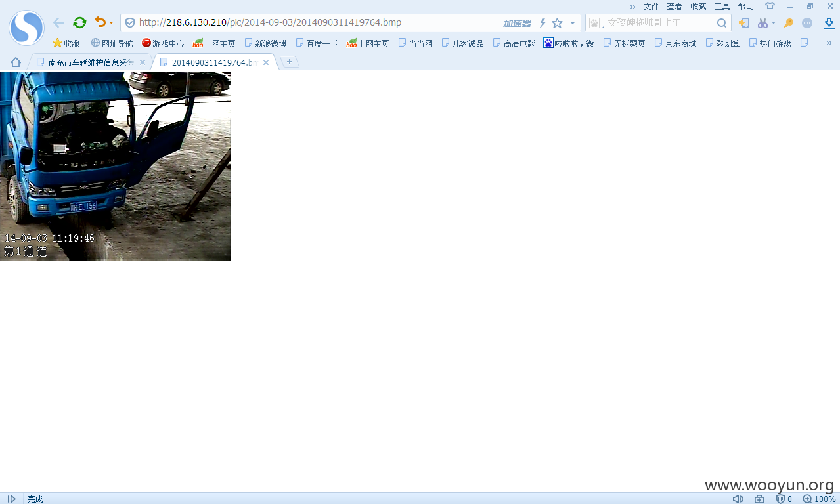The image size is (840, 504).
Task: Click the orange undo closed-tab arrow
Action: 100,22
